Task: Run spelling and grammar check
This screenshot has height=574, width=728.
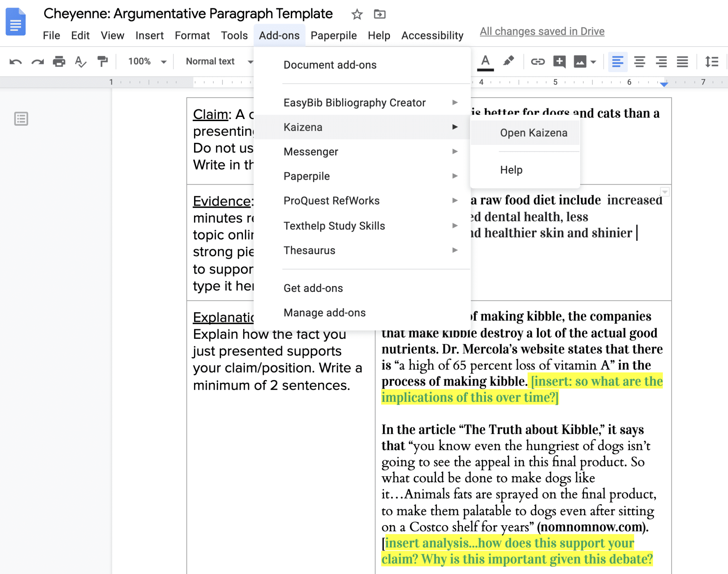Action: click(x=81, y=61)
